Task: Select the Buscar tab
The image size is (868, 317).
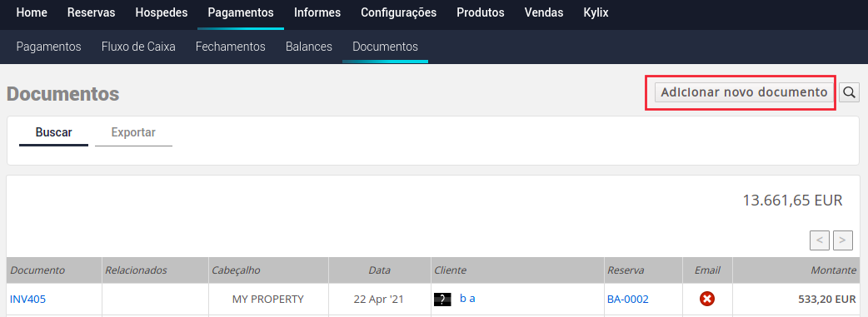Action: click(53, 133)
